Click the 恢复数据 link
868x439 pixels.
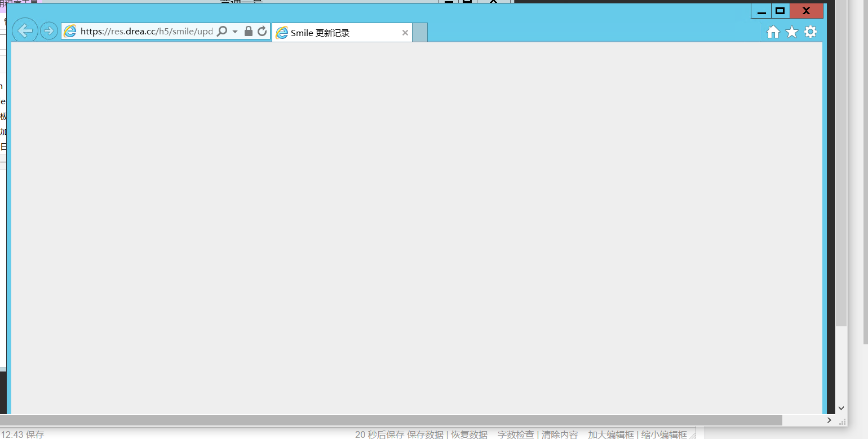point(469,434)
